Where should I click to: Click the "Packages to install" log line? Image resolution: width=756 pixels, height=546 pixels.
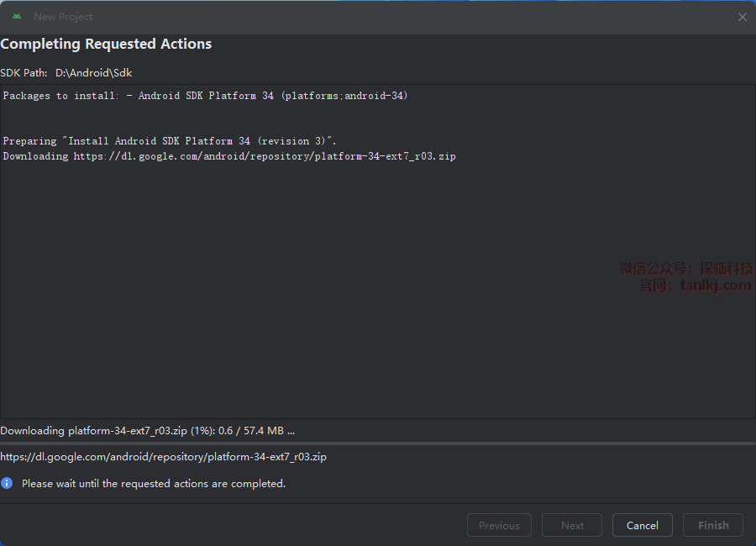tap(205, 96)
